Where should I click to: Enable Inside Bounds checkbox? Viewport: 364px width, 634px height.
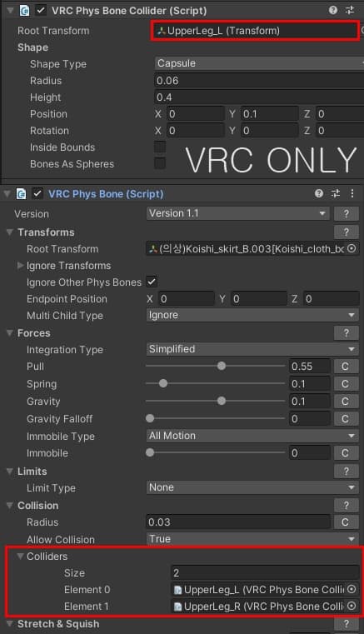pyautogui.click(x=160, y=147)
